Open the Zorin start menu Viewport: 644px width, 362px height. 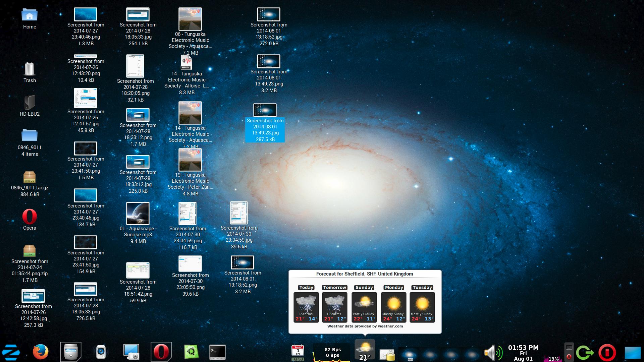tap(11, 352)
